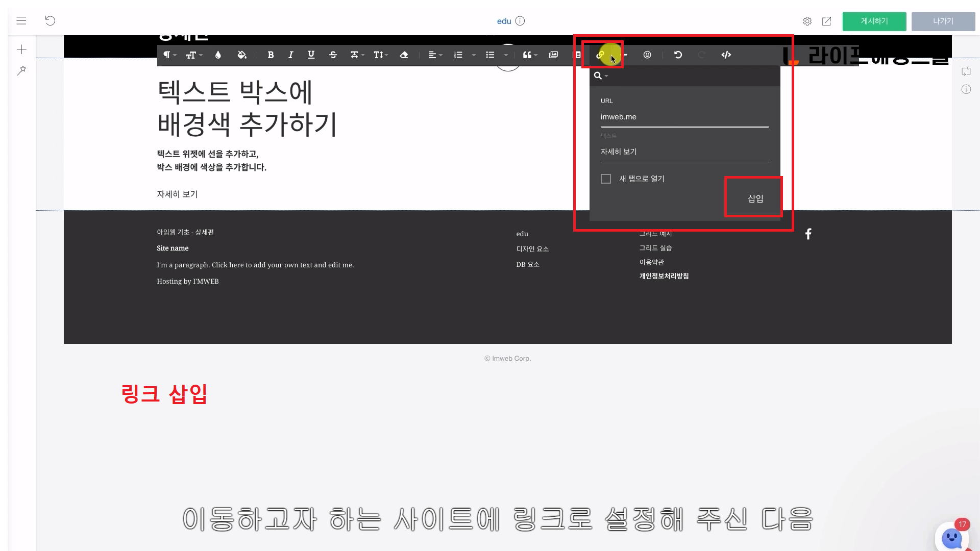
Task: Click the Insert button in link popup
Action: pos(755,198)
